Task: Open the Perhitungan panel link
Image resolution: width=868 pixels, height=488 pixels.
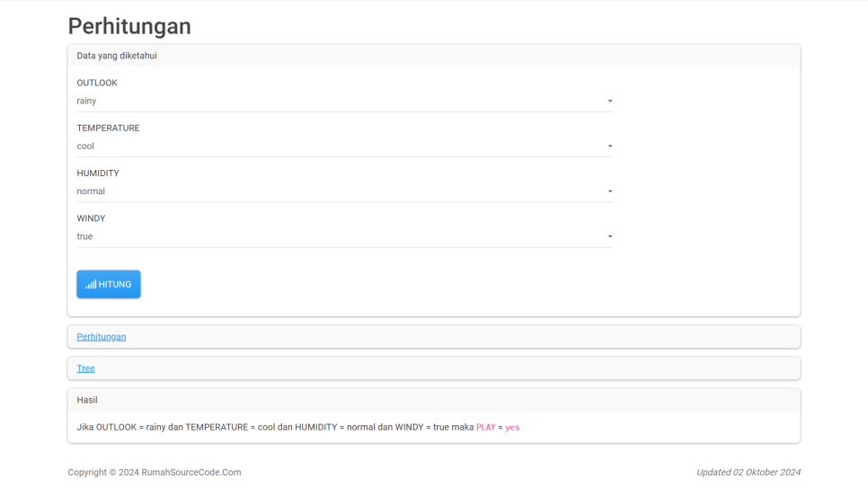Action: click(102, 337)
